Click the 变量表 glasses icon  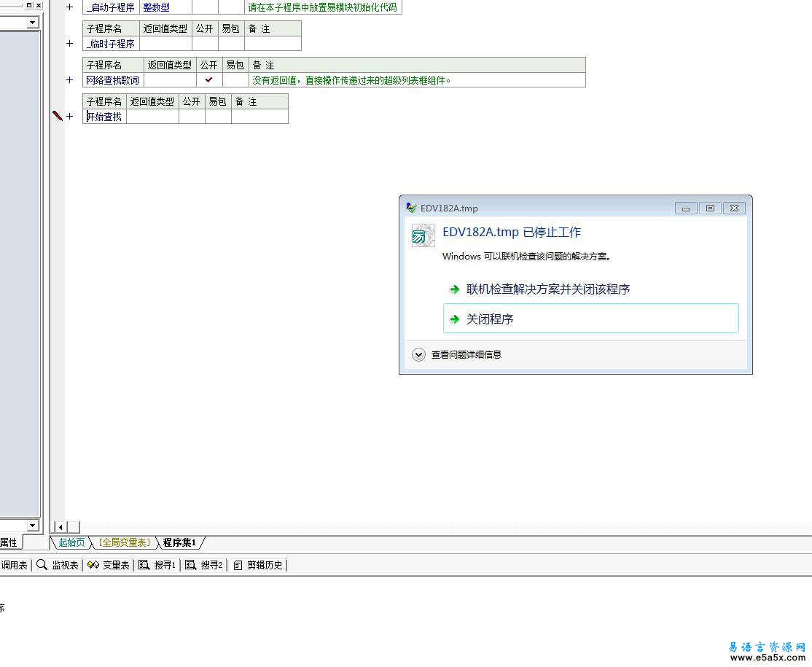point(93,565)
